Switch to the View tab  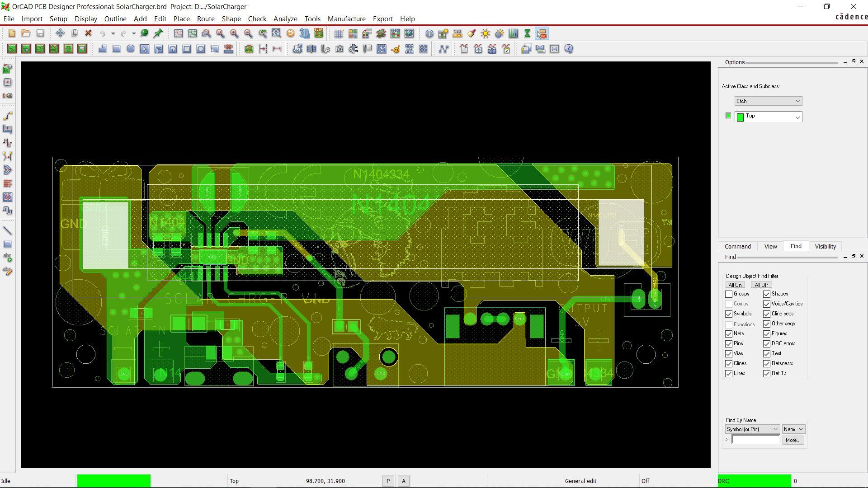tap(770, 247)
